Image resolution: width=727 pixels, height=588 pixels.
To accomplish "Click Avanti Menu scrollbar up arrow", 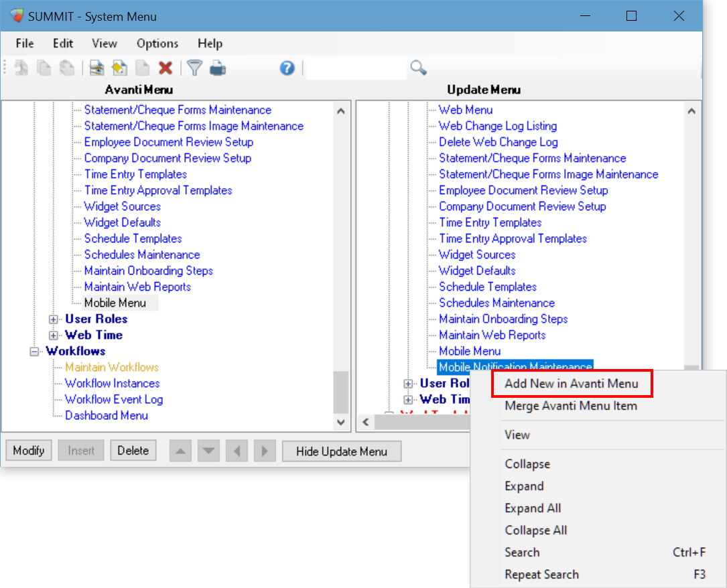I will [341, 111].
